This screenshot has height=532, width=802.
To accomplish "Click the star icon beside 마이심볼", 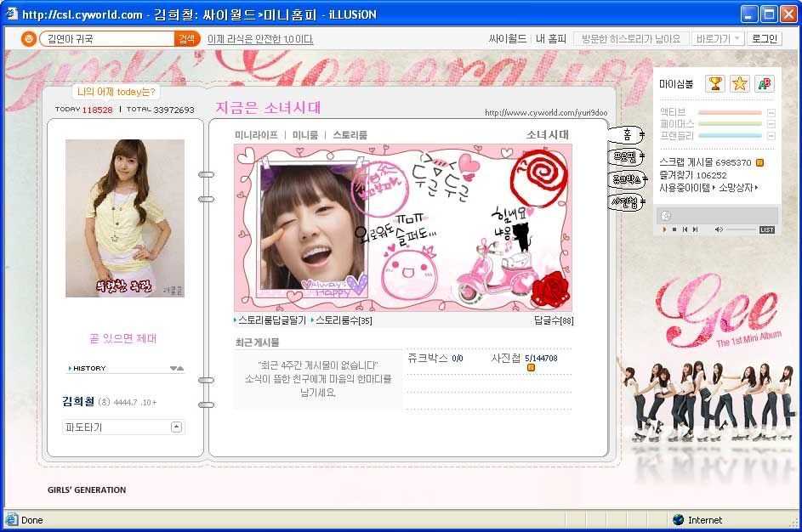I will coord(739,83).
